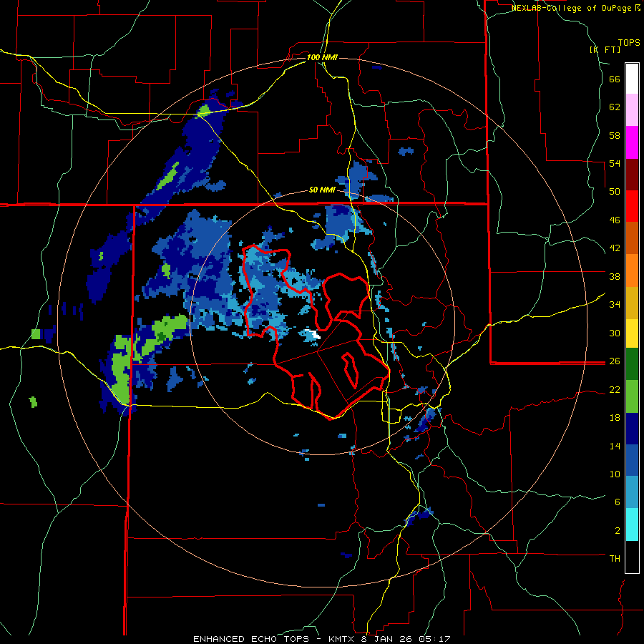
Task: Click the '46' legend value
Action: click(x=615, y=220)
